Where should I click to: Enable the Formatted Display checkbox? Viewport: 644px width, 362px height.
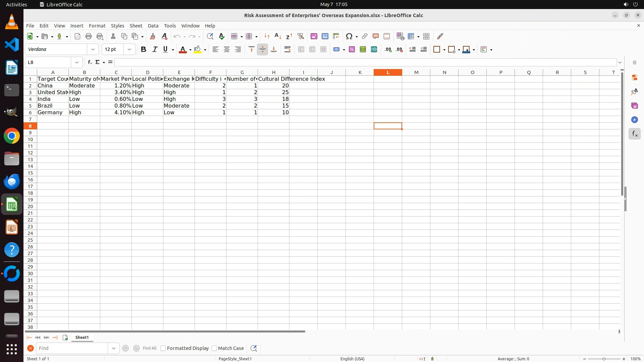163,348
